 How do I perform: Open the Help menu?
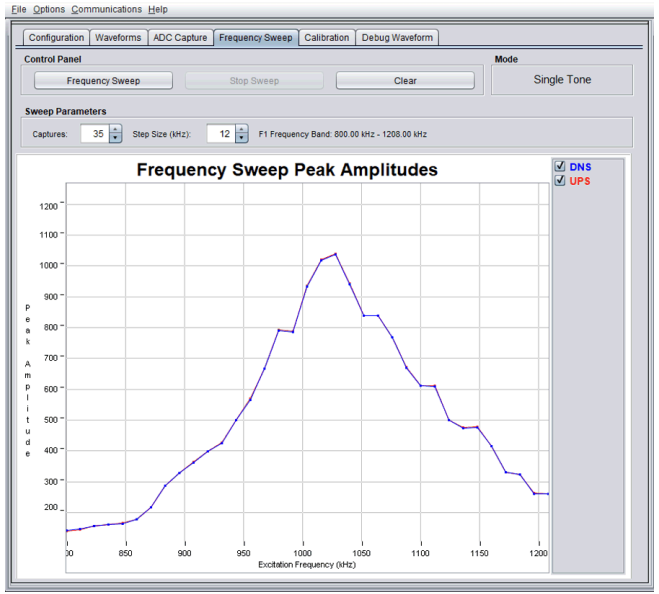click(158, 9)
